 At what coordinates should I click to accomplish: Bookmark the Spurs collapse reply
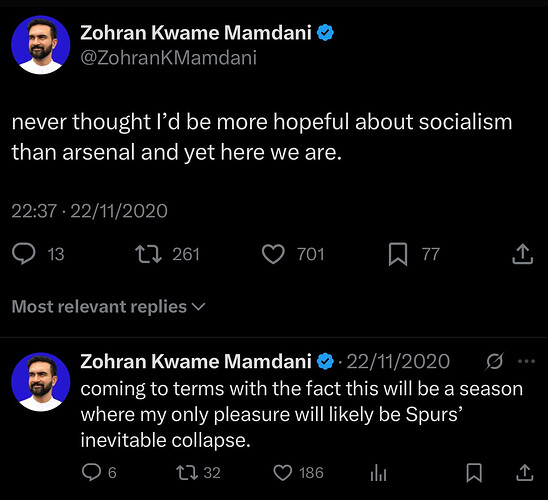[474, 473]
